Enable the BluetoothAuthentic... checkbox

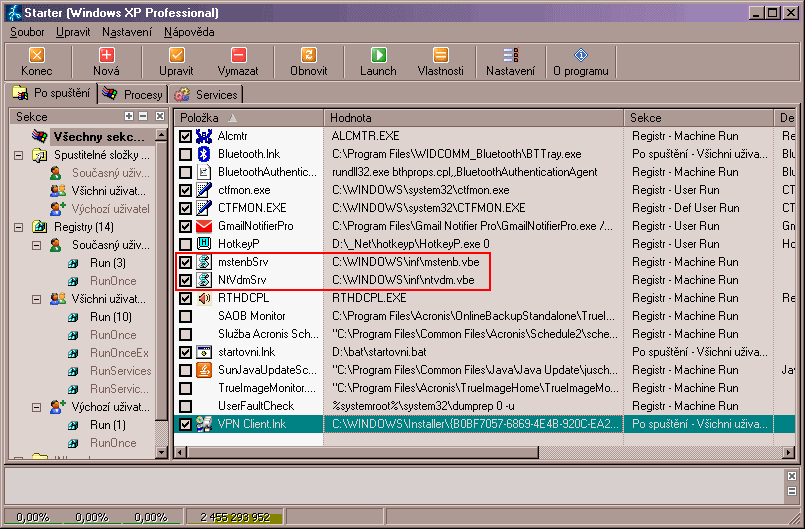pos(185,172)
